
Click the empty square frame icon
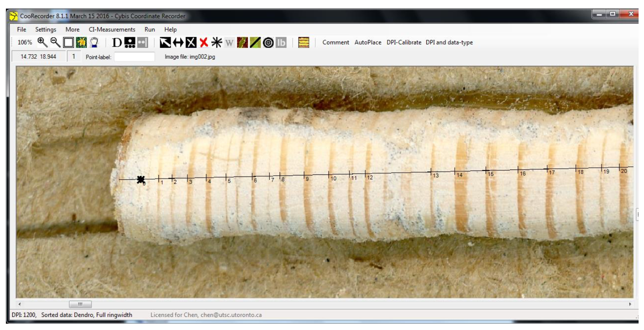(x=68, y=42)
